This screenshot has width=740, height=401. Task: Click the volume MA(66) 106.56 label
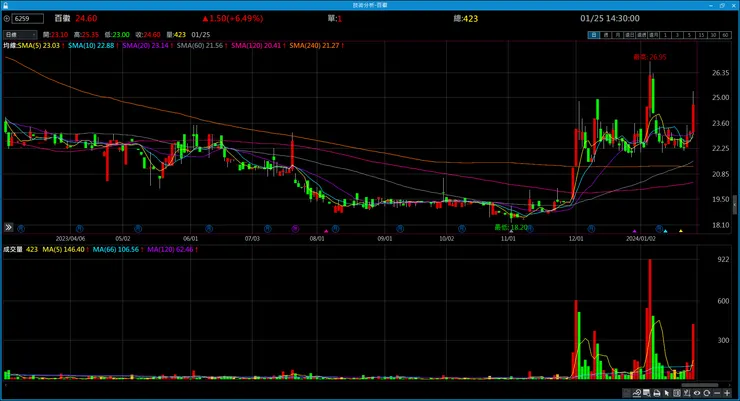point(116,249)
